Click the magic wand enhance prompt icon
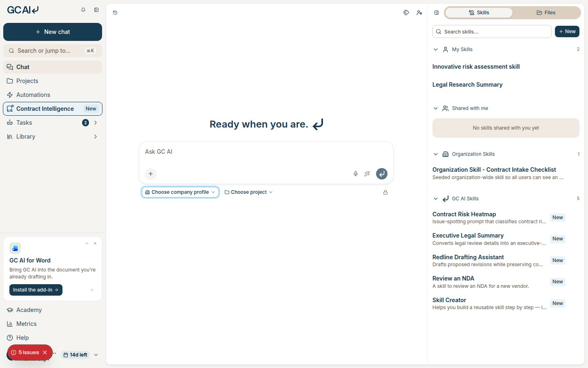The width and height of the screenshot is (588, 368). (367, 174)
